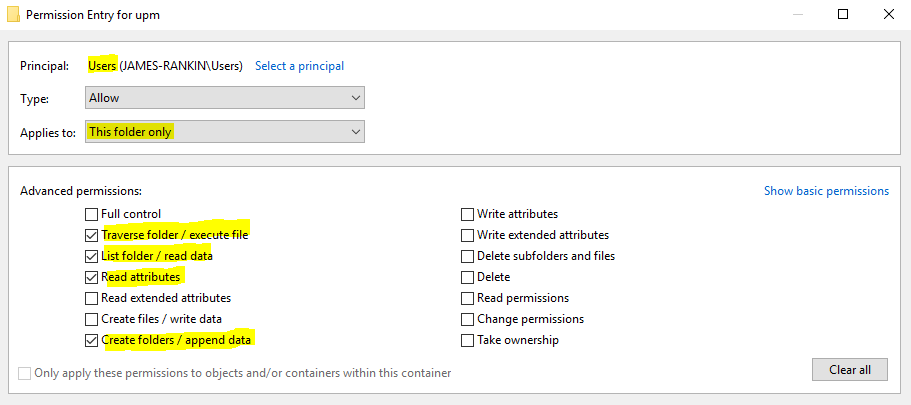This screenshot has width=911, height=405.
Task: Tick the Write attributes checkbox
Action: (x=467, y=214)
